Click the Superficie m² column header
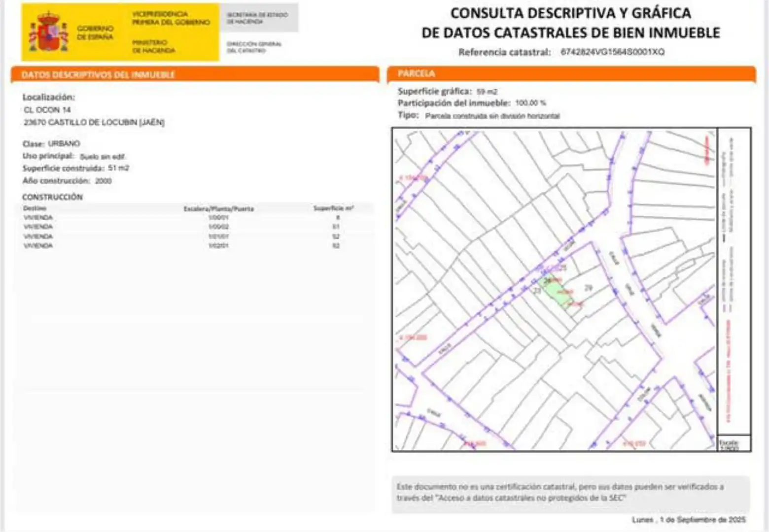 (333, 208)
